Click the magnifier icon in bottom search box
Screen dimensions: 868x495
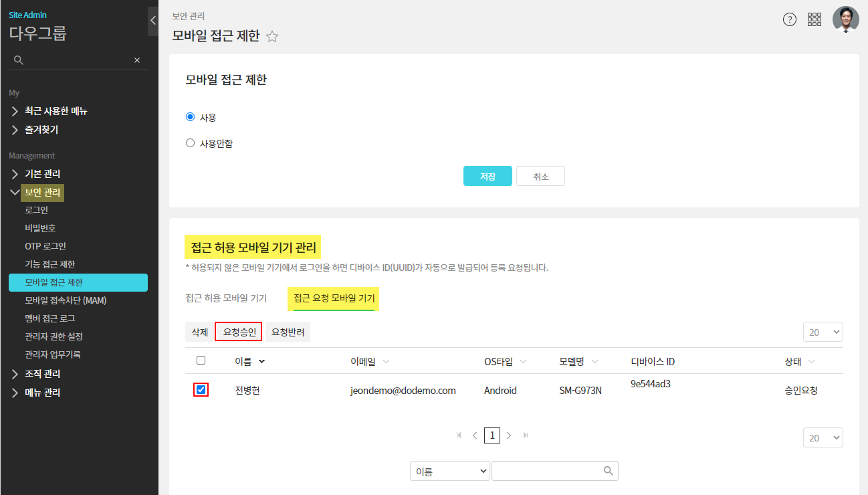point(608,471)
